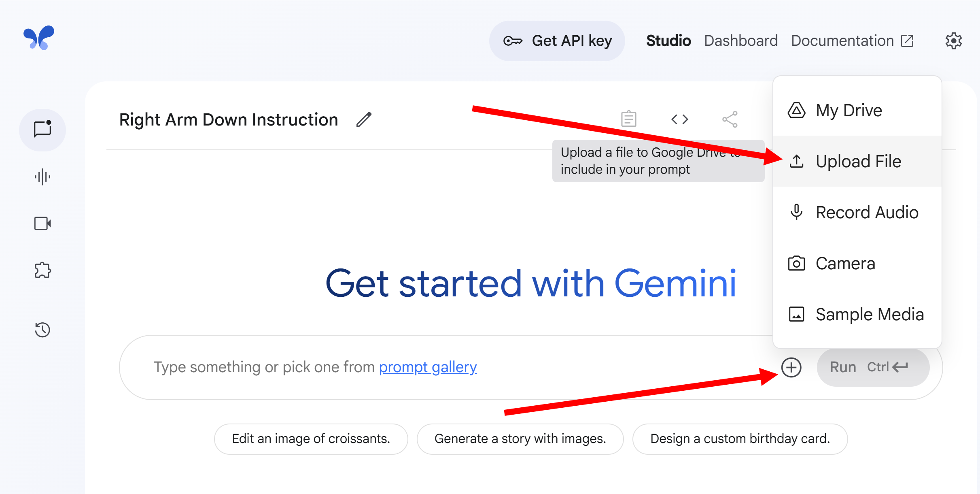This screenshot has height=494, width=980.
Task: Open the get code brackets icon
Action: 679,119
